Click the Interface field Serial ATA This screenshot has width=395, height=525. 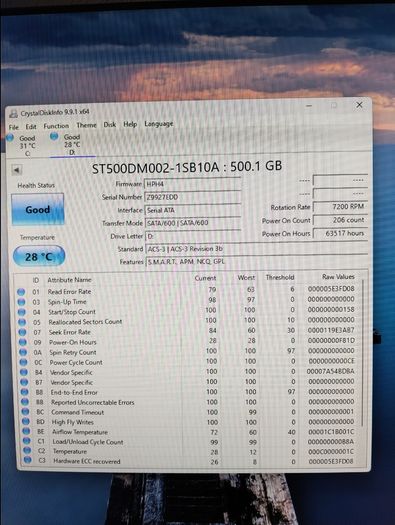click(x=193, y=210)
